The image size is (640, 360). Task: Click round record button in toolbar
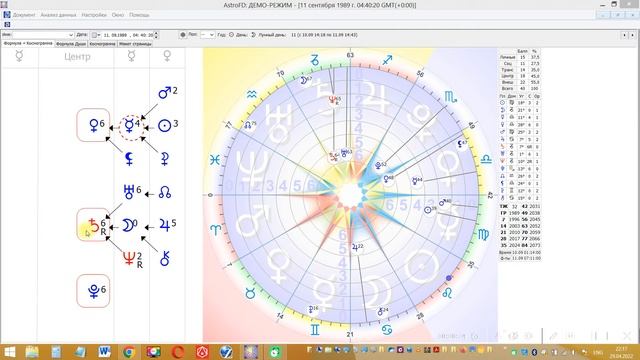183,35
